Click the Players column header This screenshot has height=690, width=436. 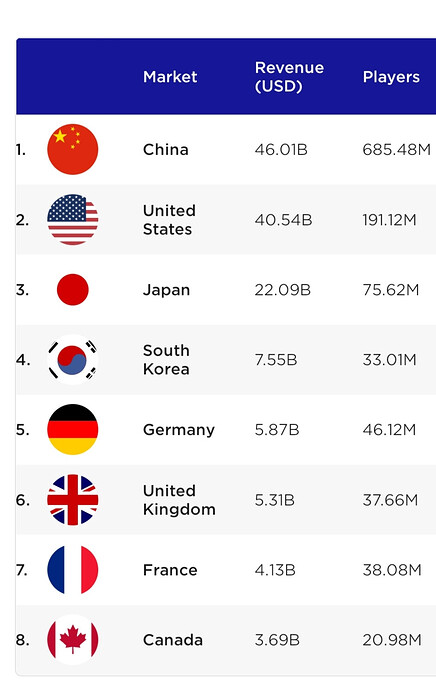(x=391, y=77)
